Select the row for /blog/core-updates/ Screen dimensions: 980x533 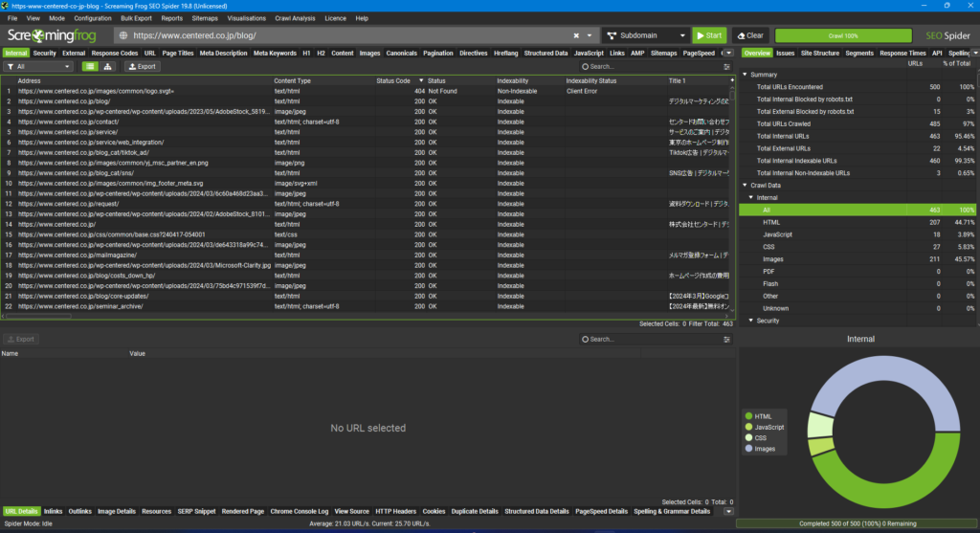[366, 297]
